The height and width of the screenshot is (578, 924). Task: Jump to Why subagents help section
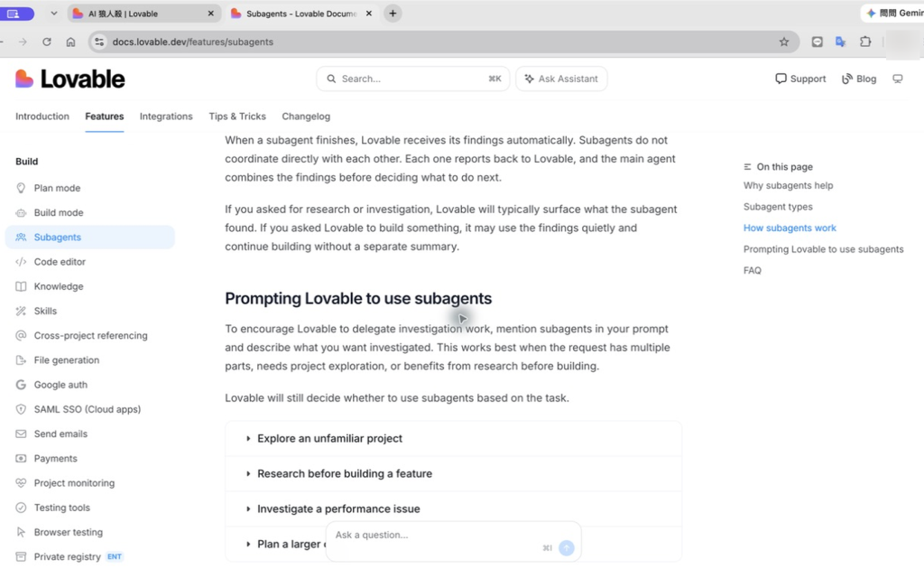coord(788,186)
